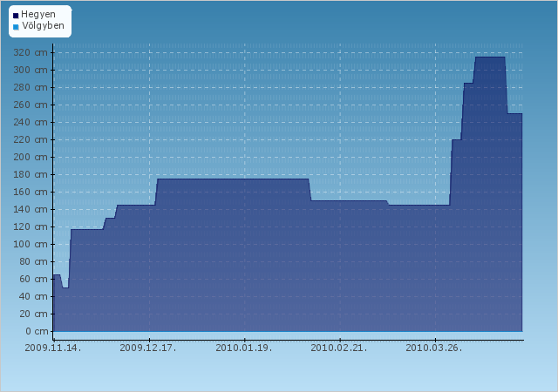Click the Hegyen legend color swatch
Image resolution: width=558 pixels, height=392 pixels.
(x=16, y=16)
